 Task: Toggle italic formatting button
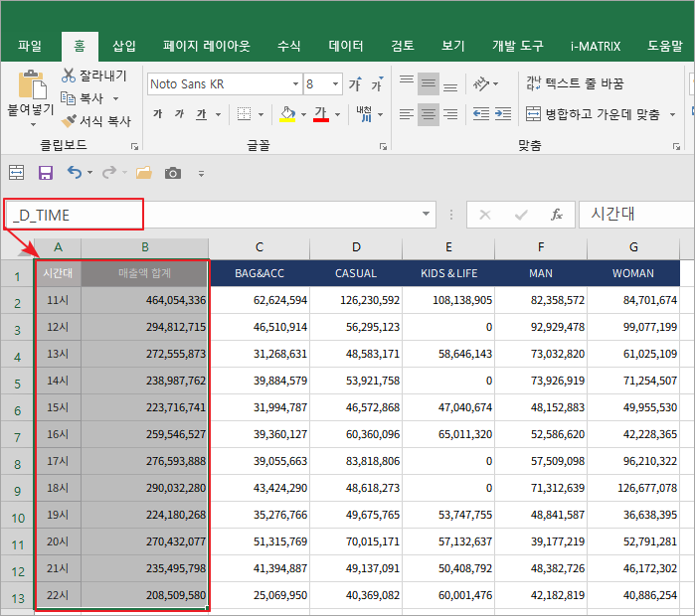tap(179, 114)
